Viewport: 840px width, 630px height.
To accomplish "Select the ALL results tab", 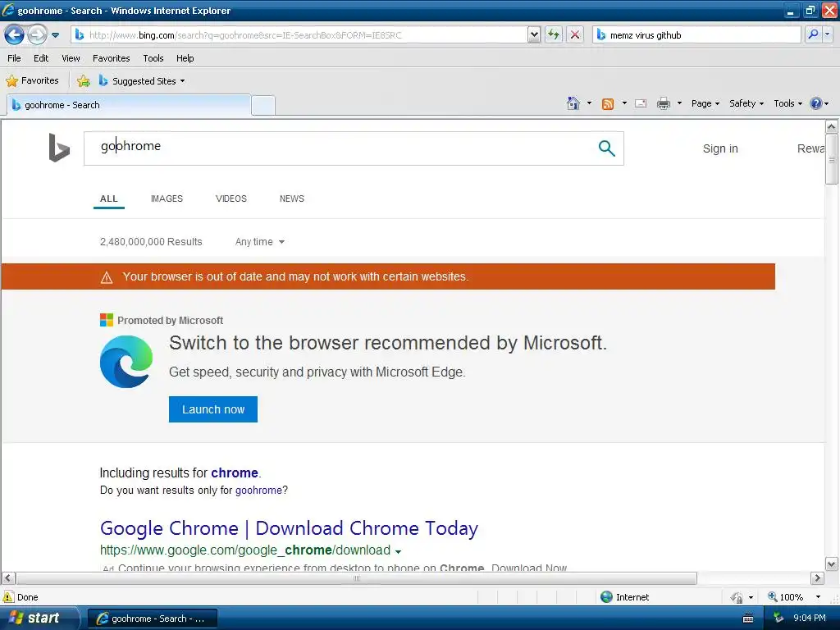I will click(x=109, y=199).
